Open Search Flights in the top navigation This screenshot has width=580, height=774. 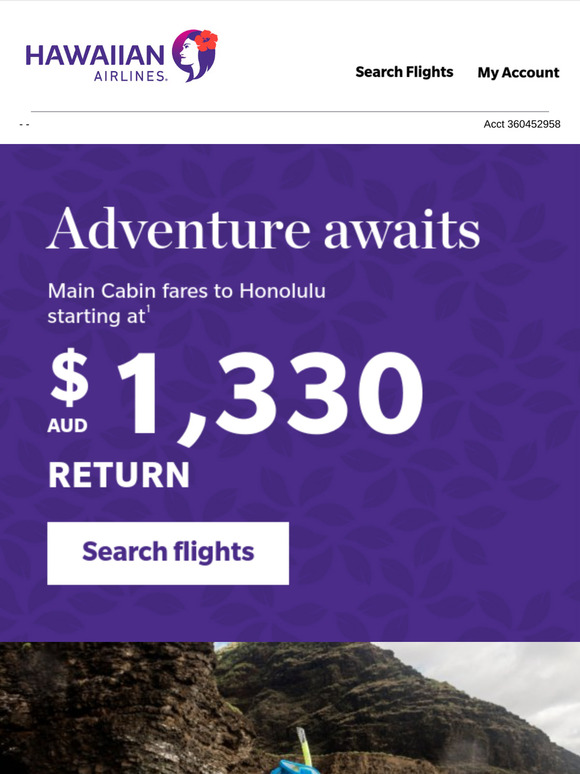tap(404, 72)
